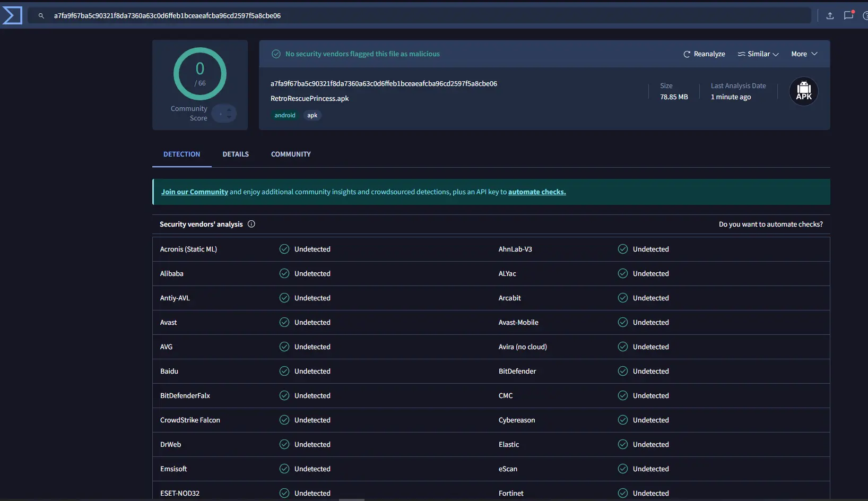Expand the Similar dropdown
This screenshot has height=501, width=868.
pyautogui.click(x=758, y=54)
